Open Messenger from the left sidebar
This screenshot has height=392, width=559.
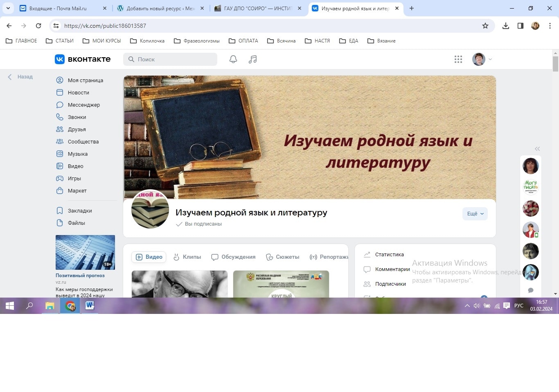83,105
